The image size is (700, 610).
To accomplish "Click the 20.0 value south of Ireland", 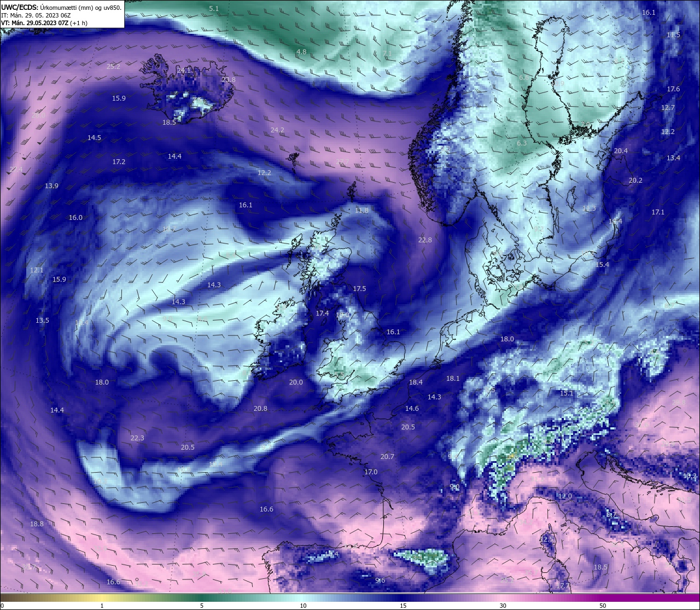I will point(296,382).
